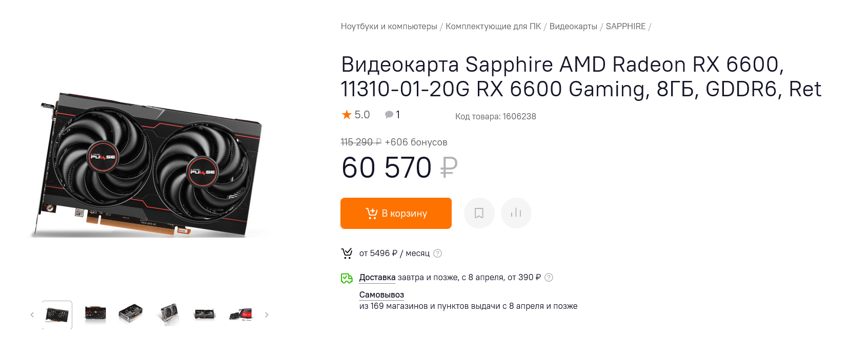
Task: Click the question mark next to monthly payment
Action: [437, 254]
